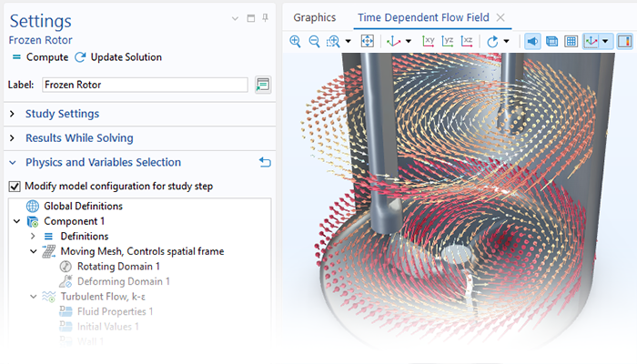Select Moving Mesh, Controls spatial frame
Viewport: 637px width, 364px height.
point(142,251)
